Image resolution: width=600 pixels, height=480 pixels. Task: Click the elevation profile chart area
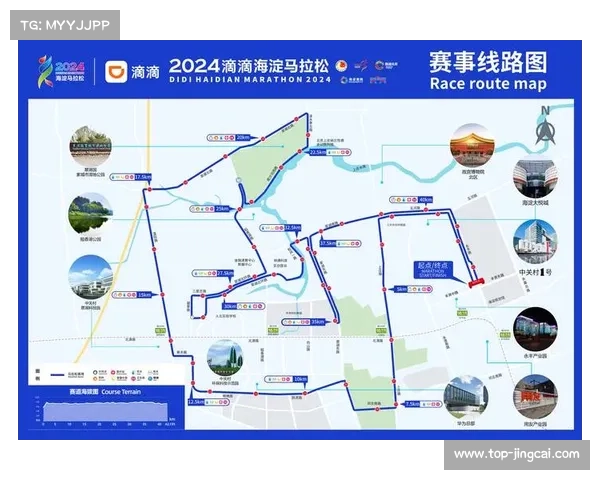[106, 411]
